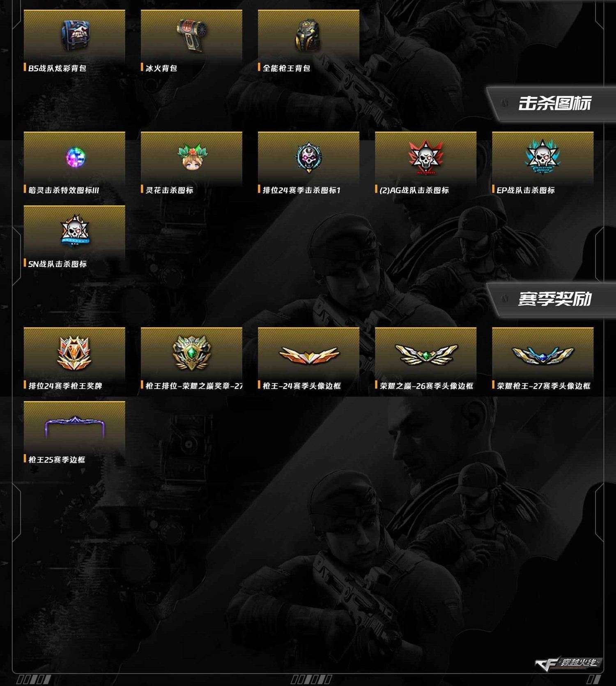Select the (2)AG战队击杀图标 red skull
The height and width of the screenshot is (686, 616).
point(426,157)
